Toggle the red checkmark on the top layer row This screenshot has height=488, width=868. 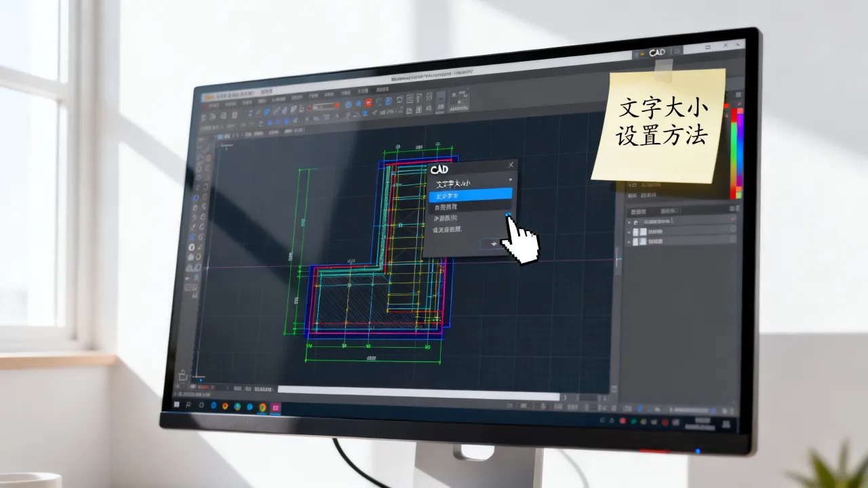coord(733,220)
